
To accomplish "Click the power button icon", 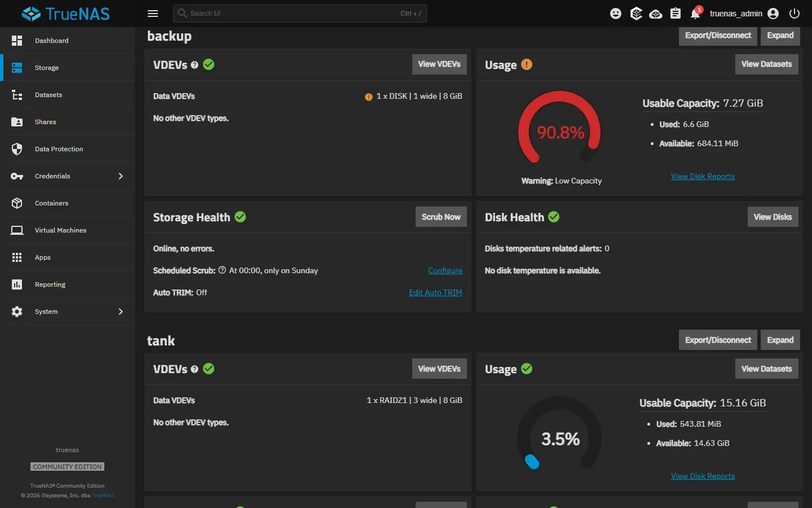I will pyautogui.click(x=795, y=14).
